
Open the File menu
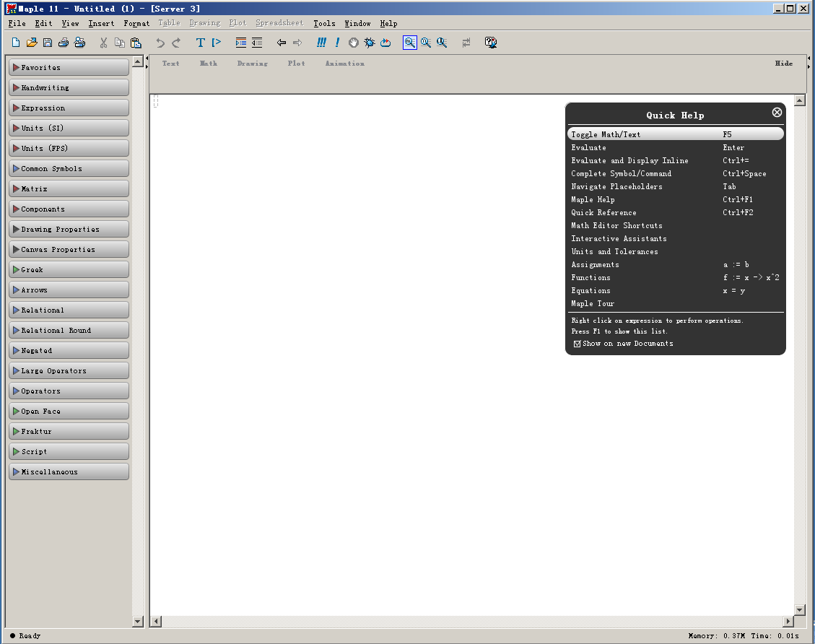17,23
